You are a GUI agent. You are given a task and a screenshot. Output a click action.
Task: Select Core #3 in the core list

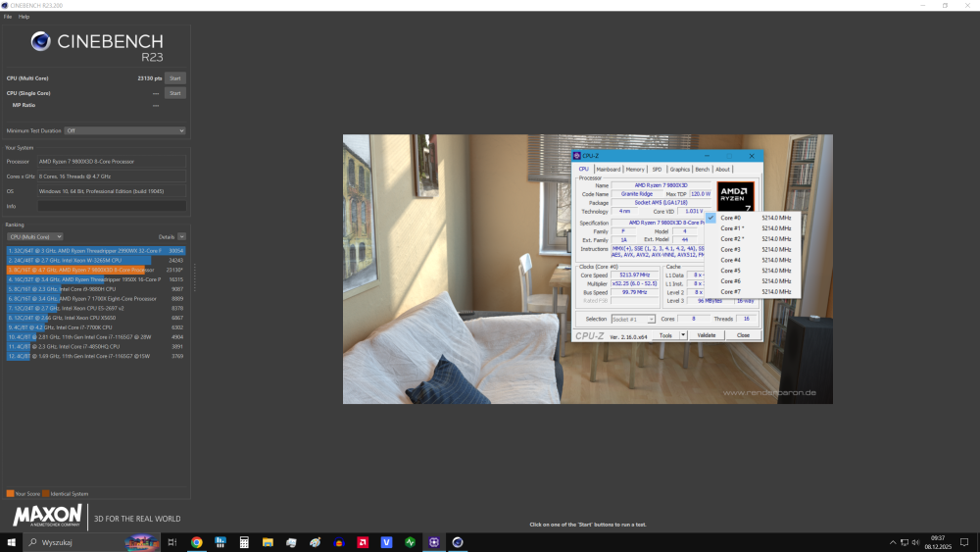(731, 249)
